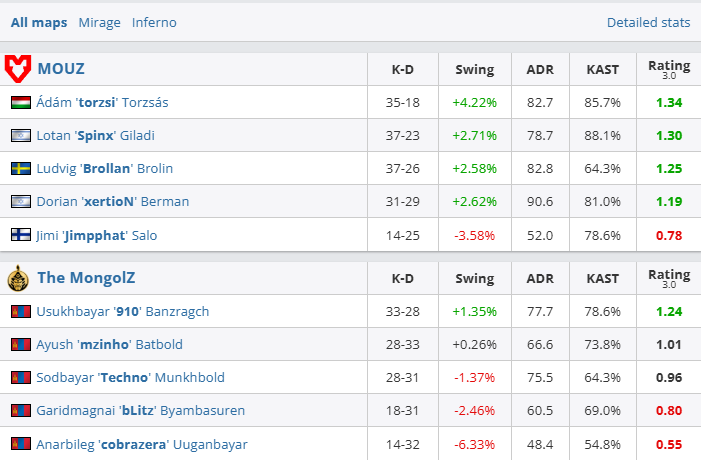
Task: Click MOUZ table's Rating 3.0 column header
Action: [x=669, y=69]
